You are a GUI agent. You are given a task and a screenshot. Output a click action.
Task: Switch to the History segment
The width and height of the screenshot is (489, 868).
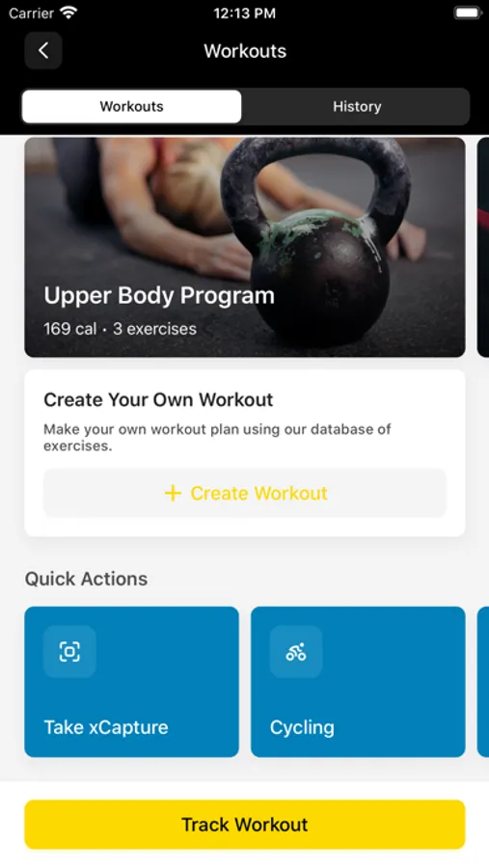coord(357,106)
